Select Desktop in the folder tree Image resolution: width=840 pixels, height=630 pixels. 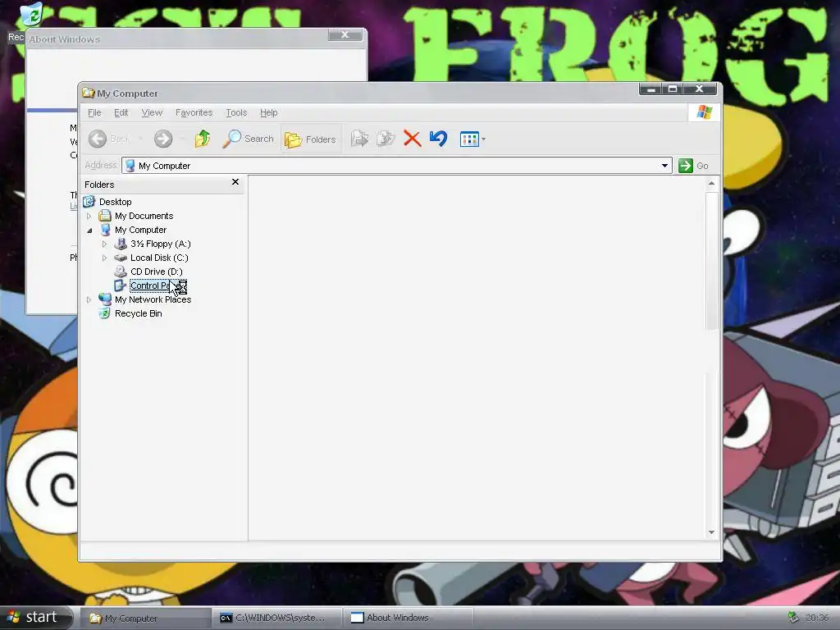115,202
